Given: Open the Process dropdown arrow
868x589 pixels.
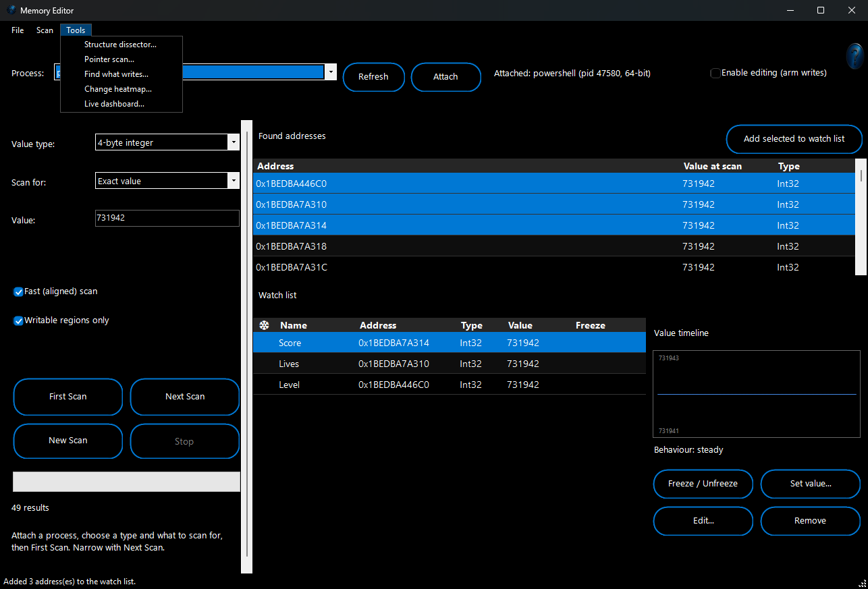Looking at the screenshot, I should pyautogui.click(x=330, y=72).
